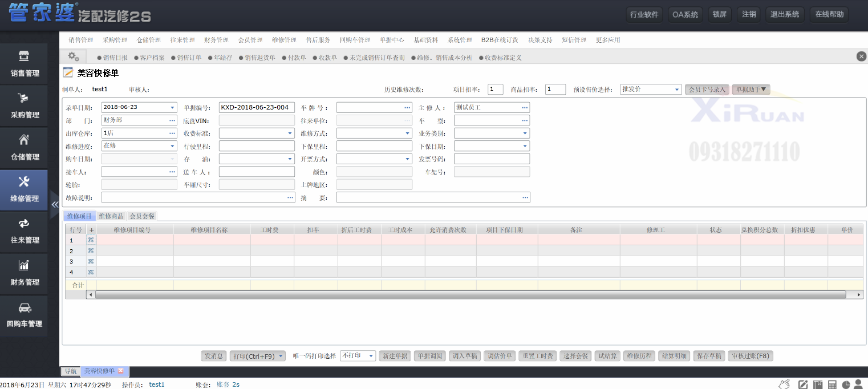Open 销售日报 shortcut link
Viewport: 868px width, 389px height.
tap(115, 58)
